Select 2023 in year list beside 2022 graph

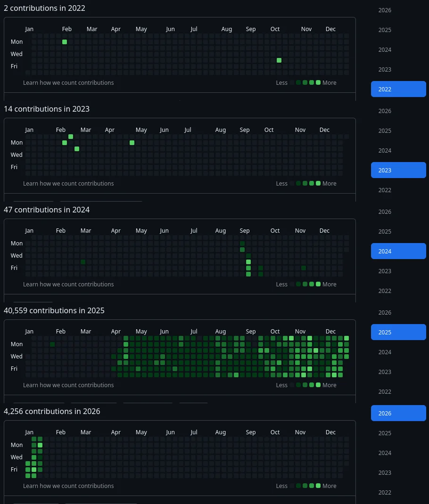385,69
